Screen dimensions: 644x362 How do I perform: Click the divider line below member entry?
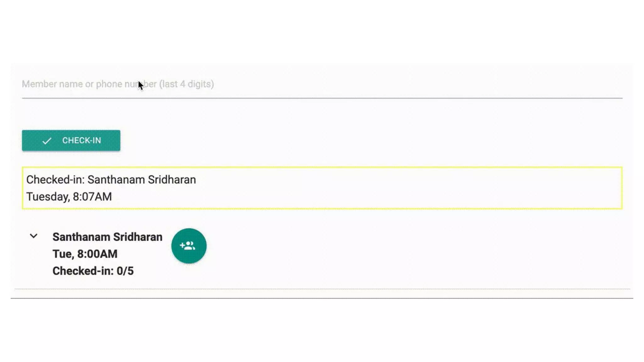click(x=322, y=289)
